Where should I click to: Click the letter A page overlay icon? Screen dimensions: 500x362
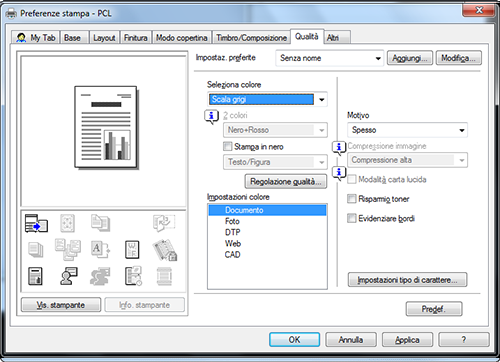tap(100, 250)
